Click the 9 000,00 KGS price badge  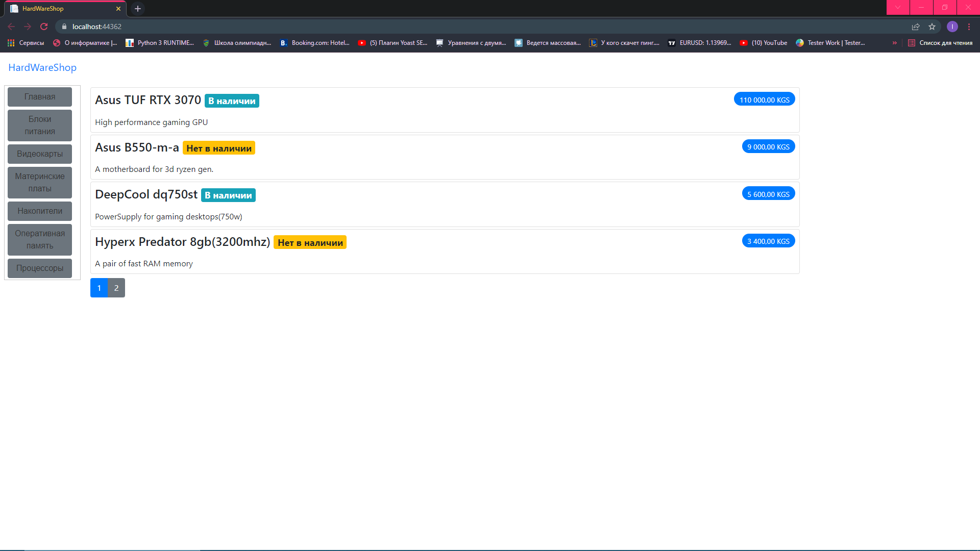pyautogui.click(x=768, y=146)
